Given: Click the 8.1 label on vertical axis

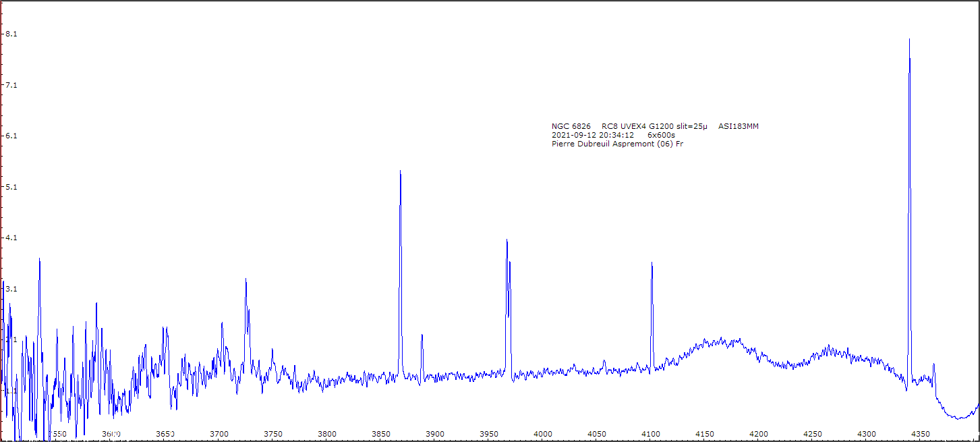Looking at the screenshot, I should point(11,34).
